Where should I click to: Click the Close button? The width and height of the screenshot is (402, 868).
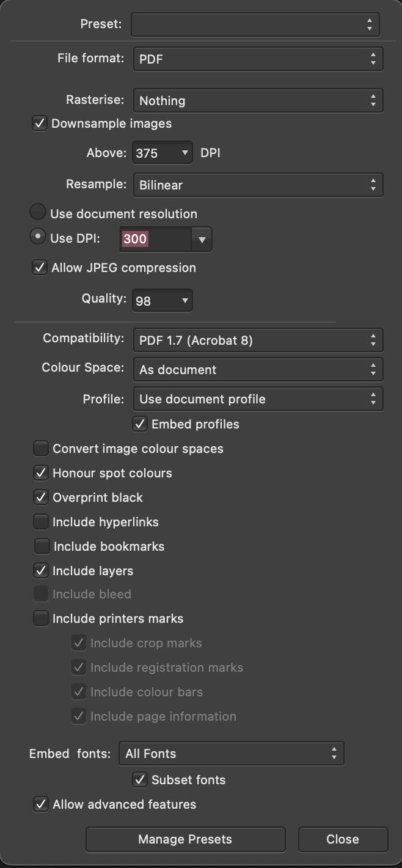(343, 839)
